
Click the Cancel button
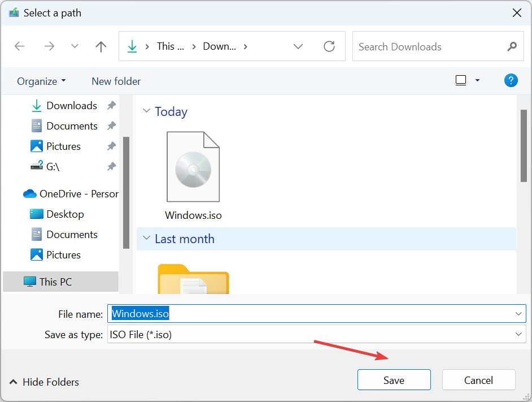pyautogui.click(x=478, y=380)
